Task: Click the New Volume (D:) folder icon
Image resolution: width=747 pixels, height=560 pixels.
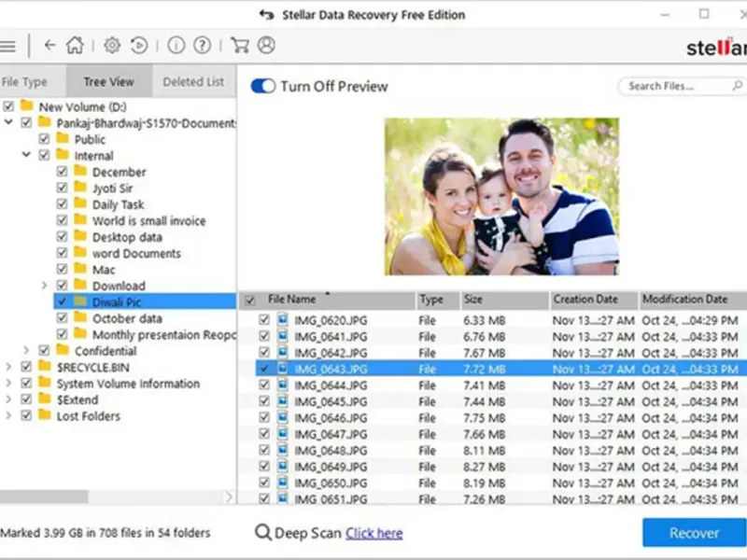Action: tap(27, 105)
